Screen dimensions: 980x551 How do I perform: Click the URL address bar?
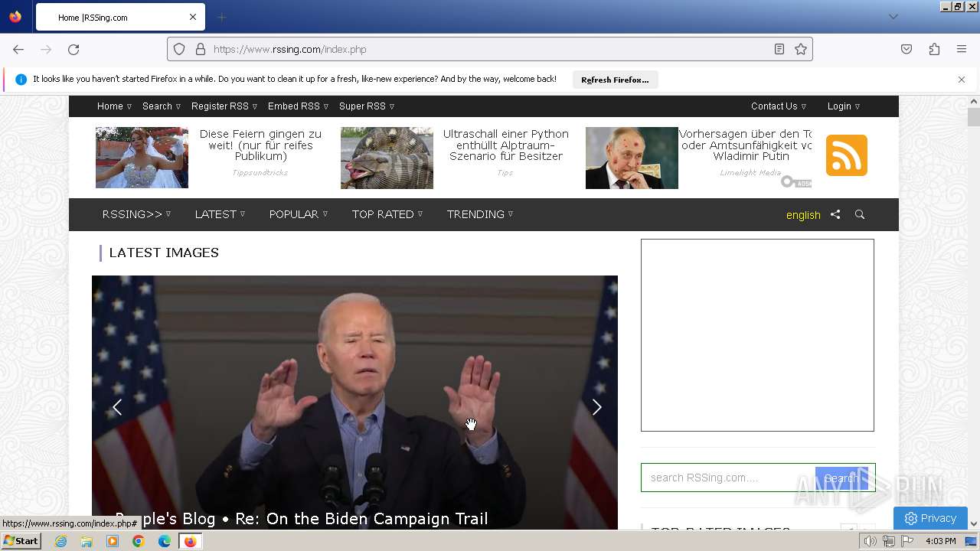(x=490, y=49)
